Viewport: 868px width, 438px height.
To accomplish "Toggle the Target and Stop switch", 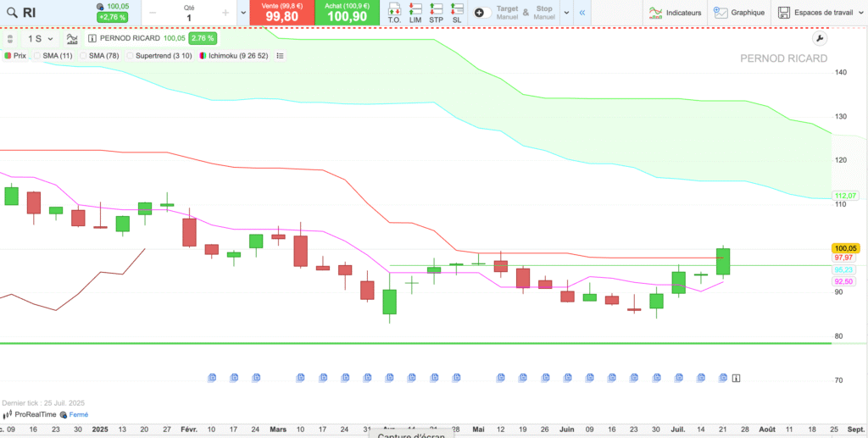I will pos(480,13).
